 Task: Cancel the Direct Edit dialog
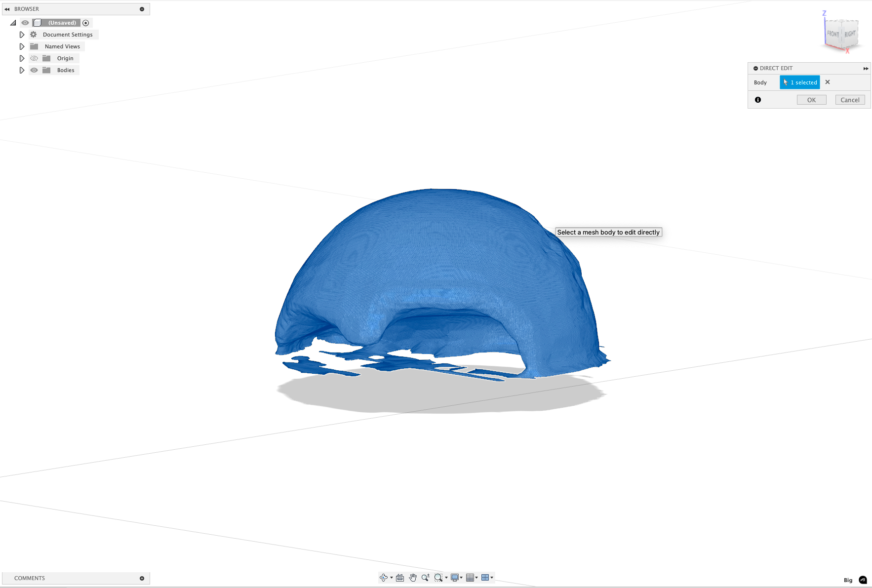click(x=850, y=100)
